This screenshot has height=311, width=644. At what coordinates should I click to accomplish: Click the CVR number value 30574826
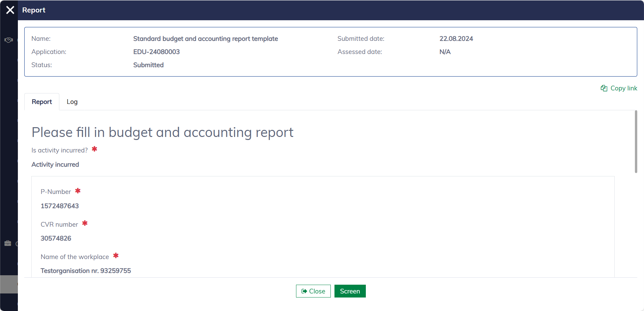click(x=56, y=238)
